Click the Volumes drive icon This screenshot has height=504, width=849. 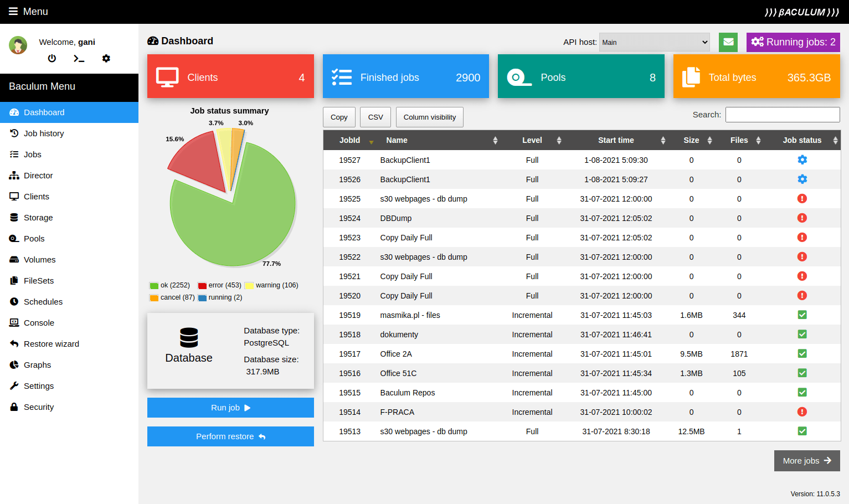point(14,260)
